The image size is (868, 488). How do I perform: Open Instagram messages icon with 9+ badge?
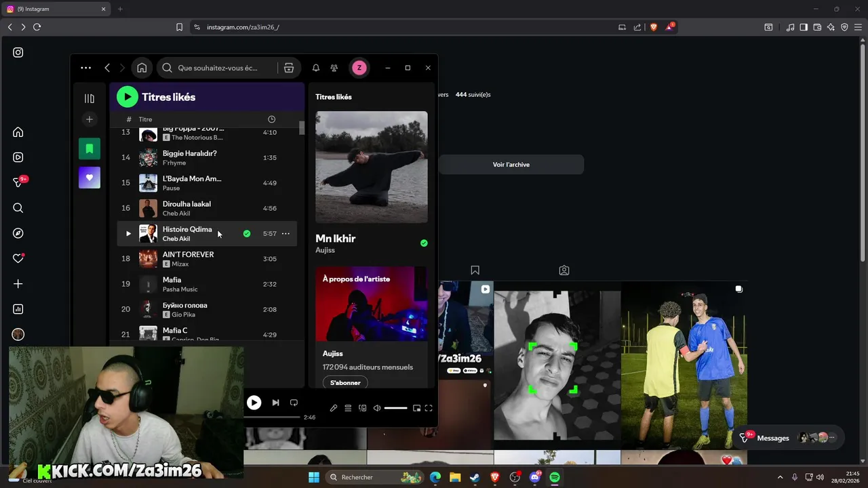(20, 182)
